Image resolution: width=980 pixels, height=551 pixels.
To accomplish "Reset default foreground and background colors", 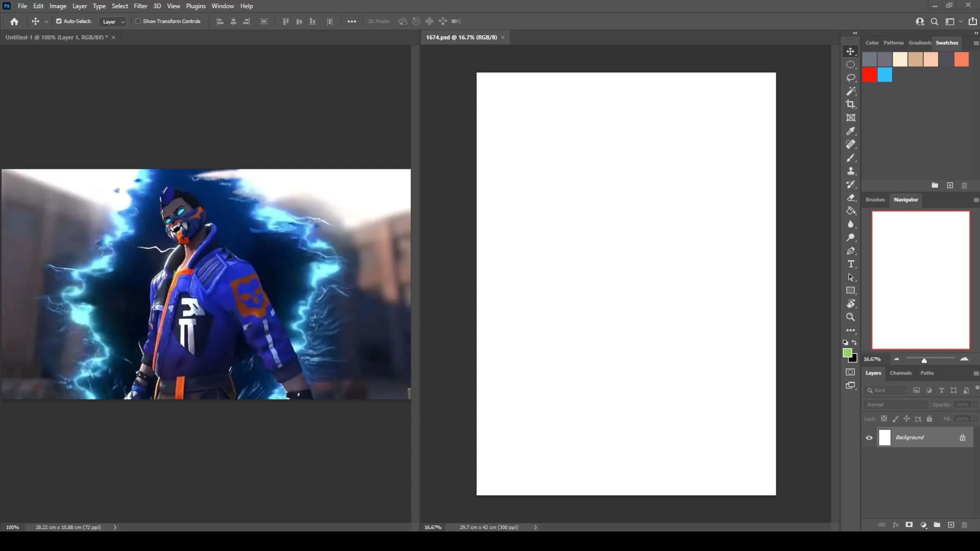I will 845,342.
